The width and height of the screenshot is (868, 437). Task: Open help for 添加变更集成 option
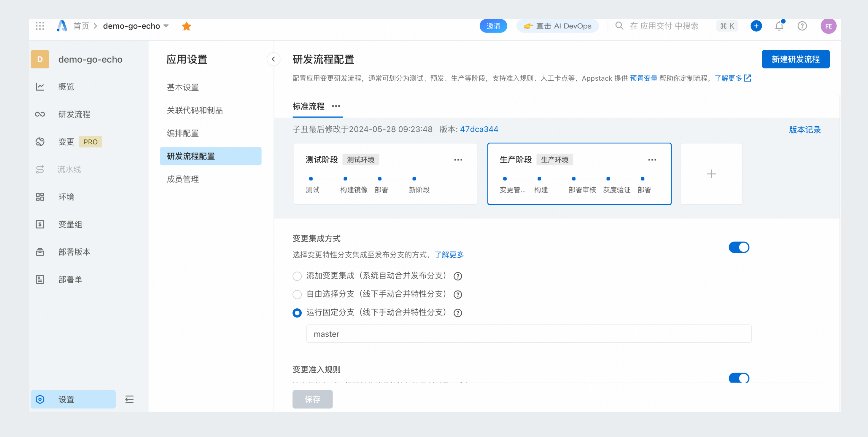click(x=458, y=276)
